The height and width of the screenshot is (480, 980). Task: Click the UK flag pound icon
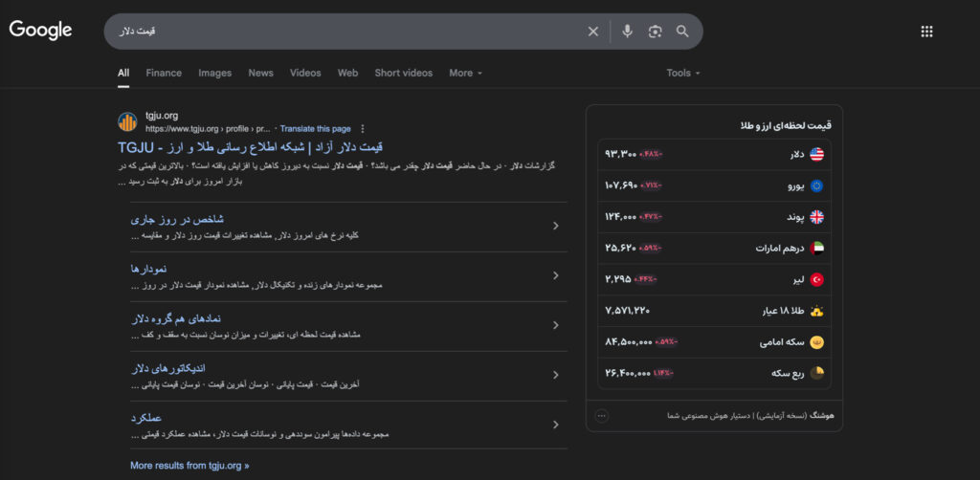coord(817,217)
